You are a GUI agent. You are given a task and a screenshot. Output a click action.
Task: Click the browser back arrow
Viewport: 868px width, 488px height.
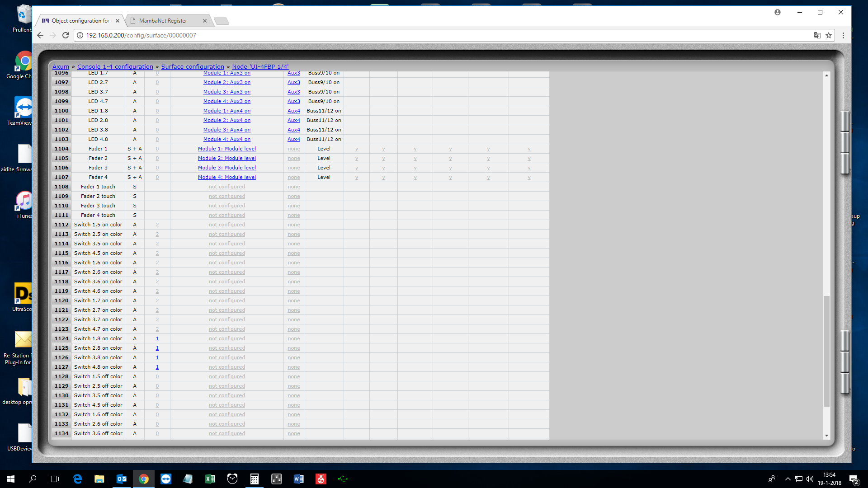click(x=40, y=35)
